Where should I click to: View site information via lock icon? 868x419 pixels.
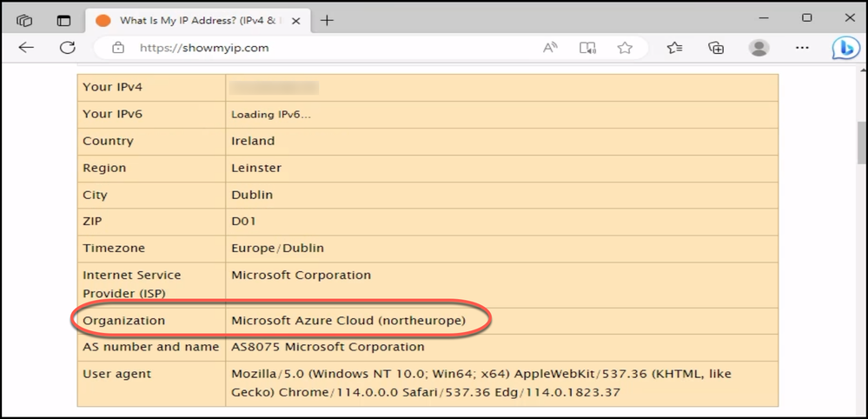click(x=119, y=48)
